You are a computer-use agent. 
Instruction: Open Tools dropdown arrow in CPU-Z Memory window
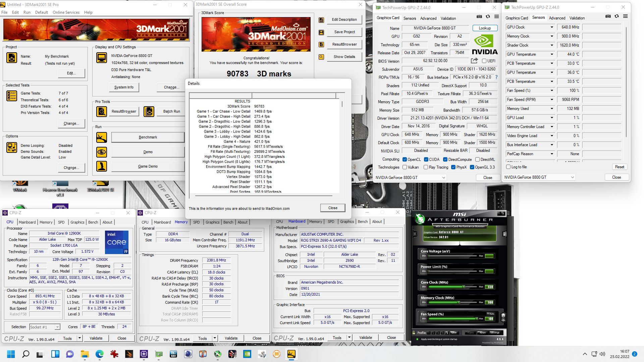215,338
